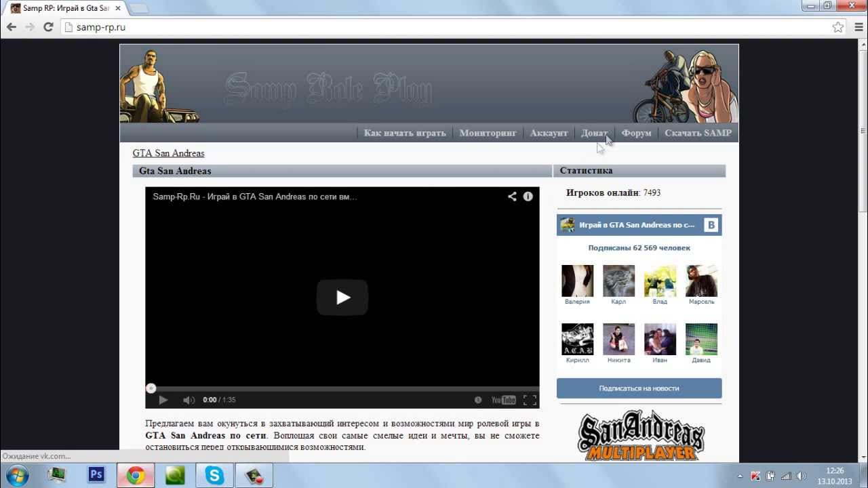Open Давид's profile thumbnail
This screenshot has height=488, width=868.
point(701,339)
